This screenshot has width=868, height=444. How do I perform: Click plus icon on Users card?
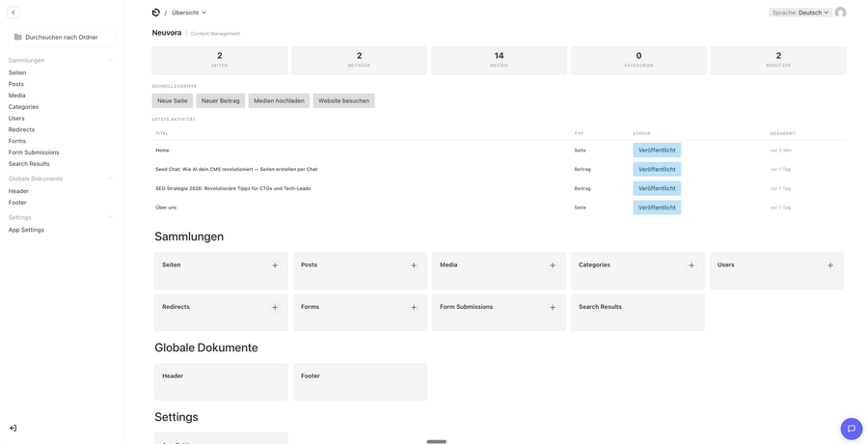pyautogui.click(x=830, y=265)
